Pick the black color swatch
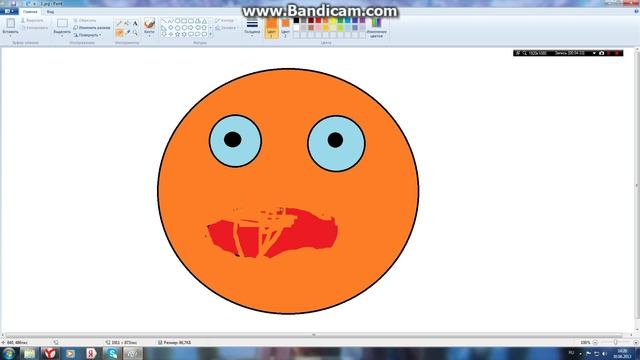640x360 pixels. tap(296, 20)
